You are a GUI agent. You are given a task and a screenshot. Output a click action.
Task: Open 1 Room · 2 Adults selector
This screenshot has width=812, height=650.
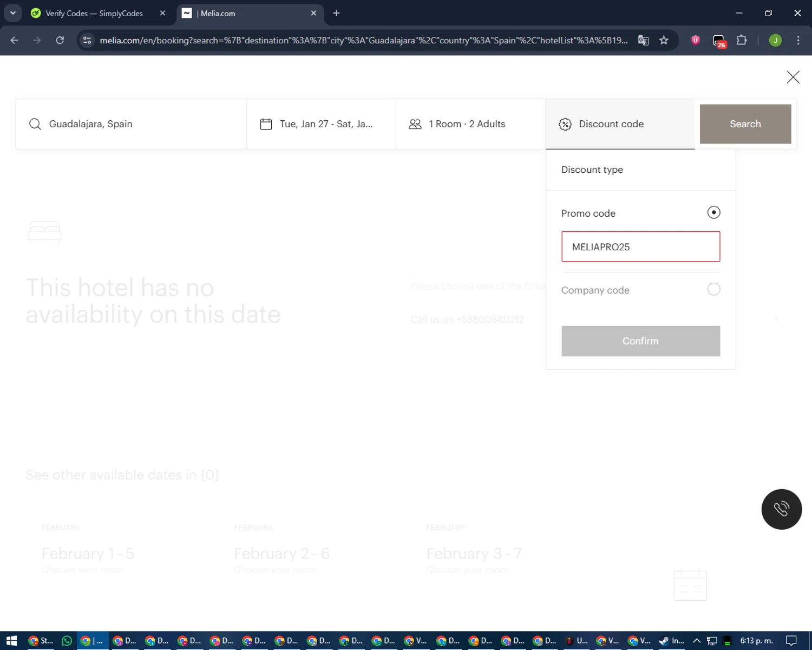(x=471, y=124)
